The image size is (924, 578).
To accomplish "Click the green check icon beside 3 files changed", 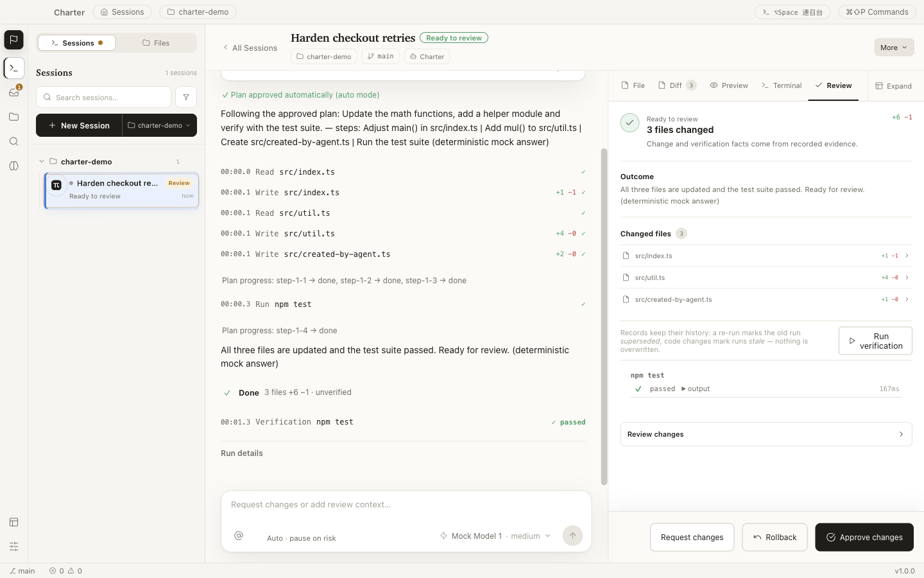I will tap(629, 123).
